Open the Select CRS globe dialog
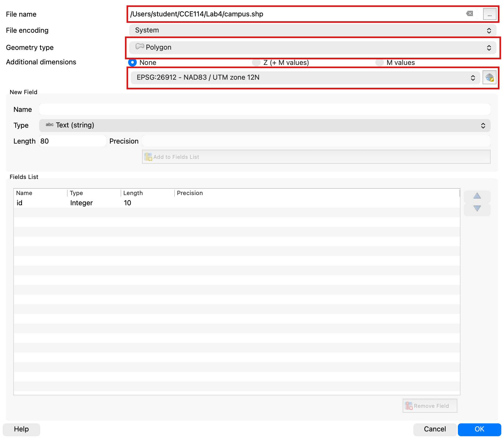The height and width of the screenshot is (440, 504). 490,78
